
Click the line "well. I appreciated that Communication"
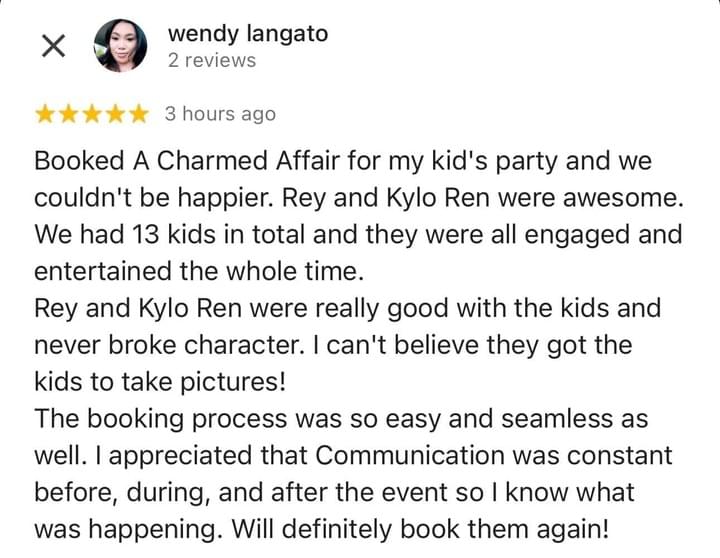353,456
